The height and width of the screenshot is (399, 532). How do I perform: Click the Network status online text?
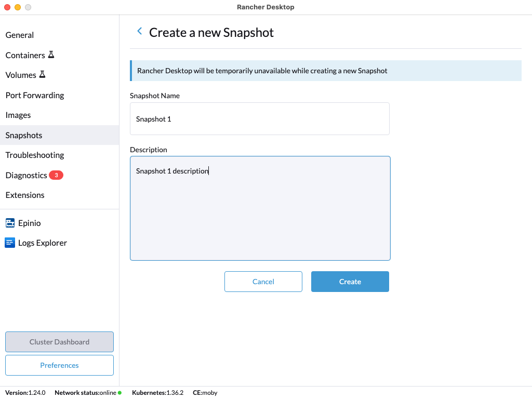tap(86, 393)
